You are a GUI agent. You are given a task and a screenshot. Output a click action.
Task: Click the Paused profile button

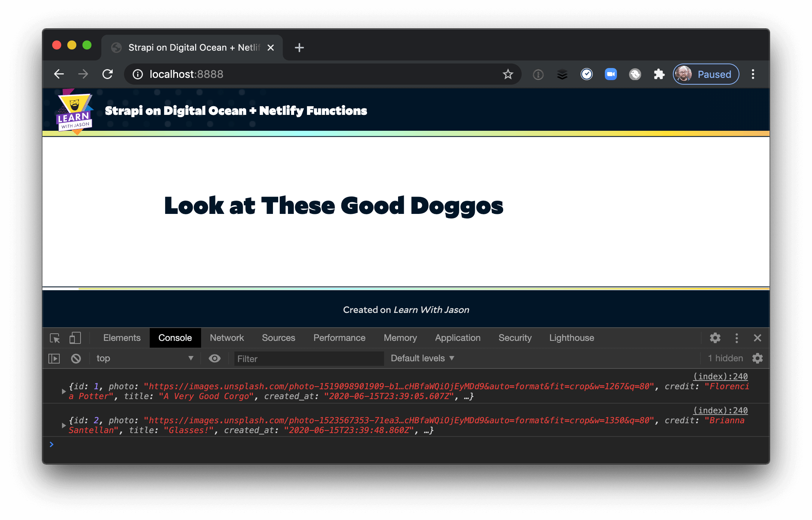point(705,74)
